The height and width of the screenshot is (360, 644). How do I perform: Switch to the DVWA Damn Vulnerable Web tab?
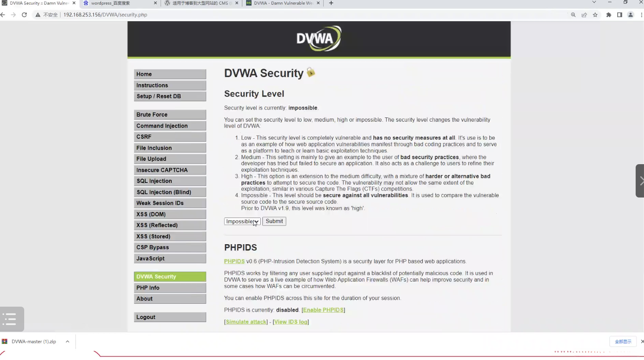tap(283, 3)
